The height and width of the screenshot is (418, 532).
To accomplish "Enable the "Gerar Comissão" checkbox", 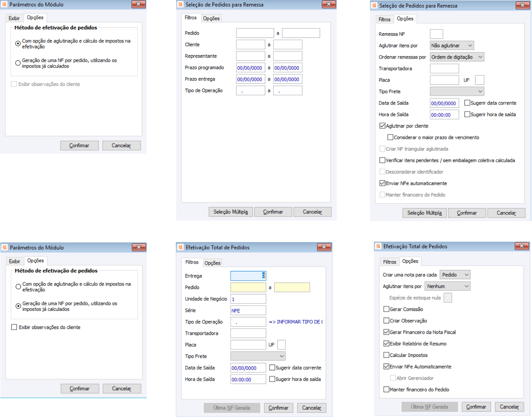I will pyautogui.click(x=386, y=309).
